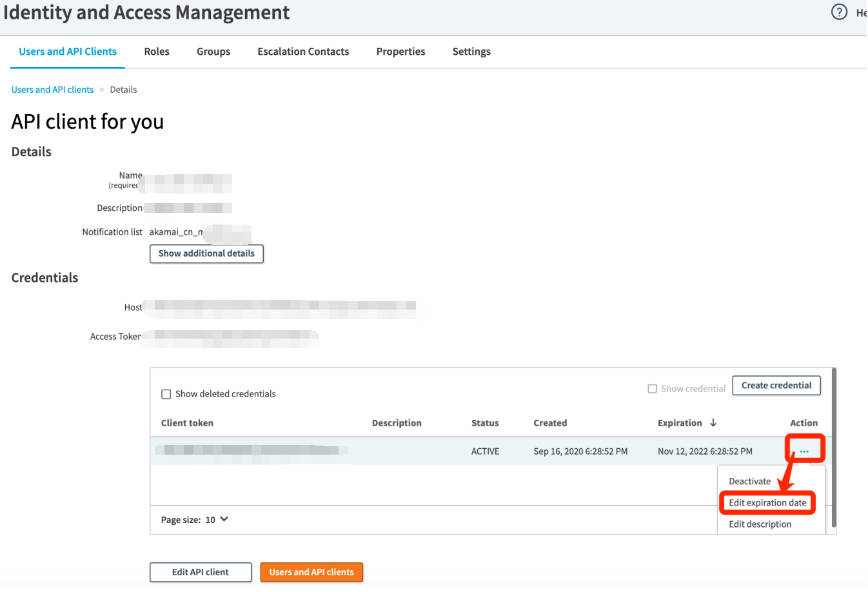Open the help question mark icon
This screenshot has width=868, height=592.
point(839,12)
